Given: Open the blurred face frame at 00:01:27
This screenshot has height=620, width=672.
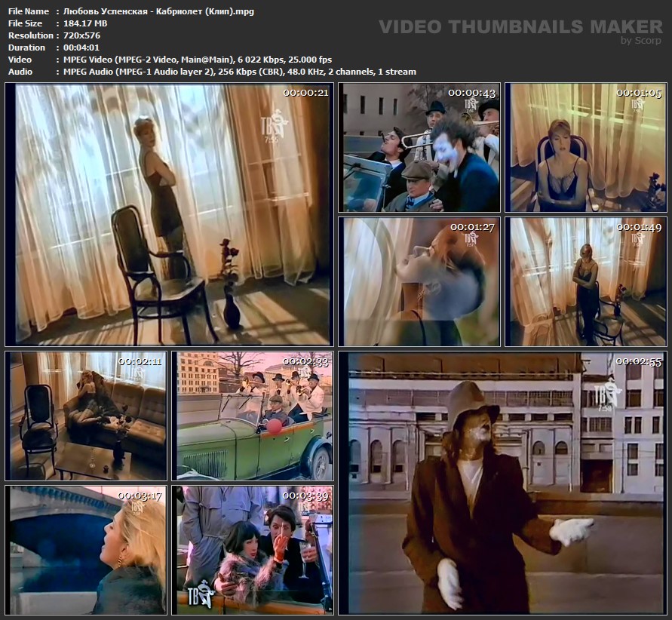Looking at the screenshot, I should 419,281.
